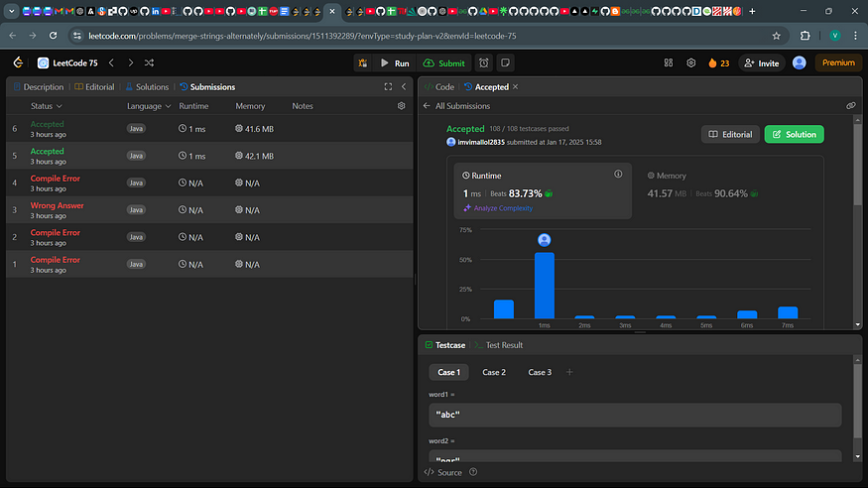The height and width of the screenshot is (488, 868).
Task: Show runtime info circle icon
Action: [618, 175]
